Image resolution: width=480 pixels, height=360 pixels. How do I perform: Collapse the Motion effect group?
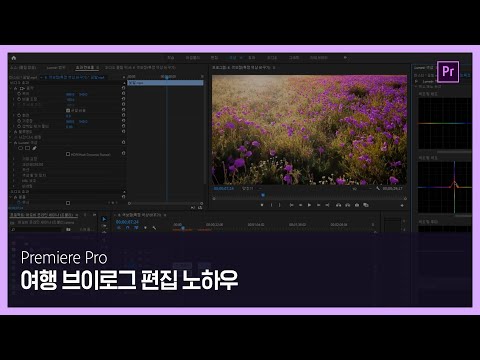(x=11, y=88)
